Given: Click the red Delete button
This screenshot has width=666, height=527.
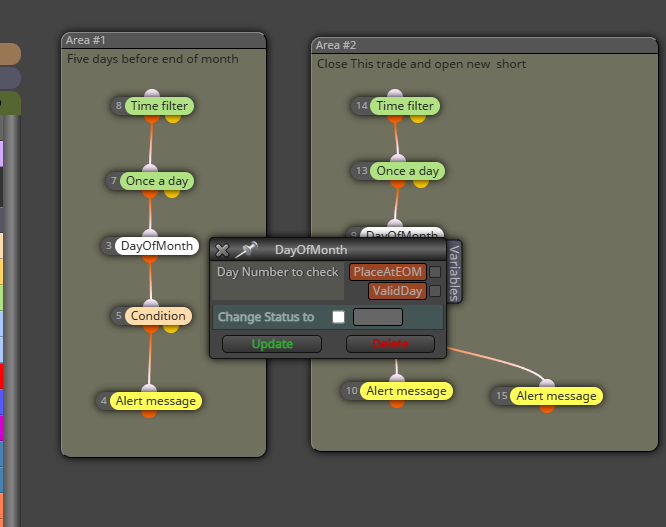Looking at the screenshot, I should (x=390, y=344).
